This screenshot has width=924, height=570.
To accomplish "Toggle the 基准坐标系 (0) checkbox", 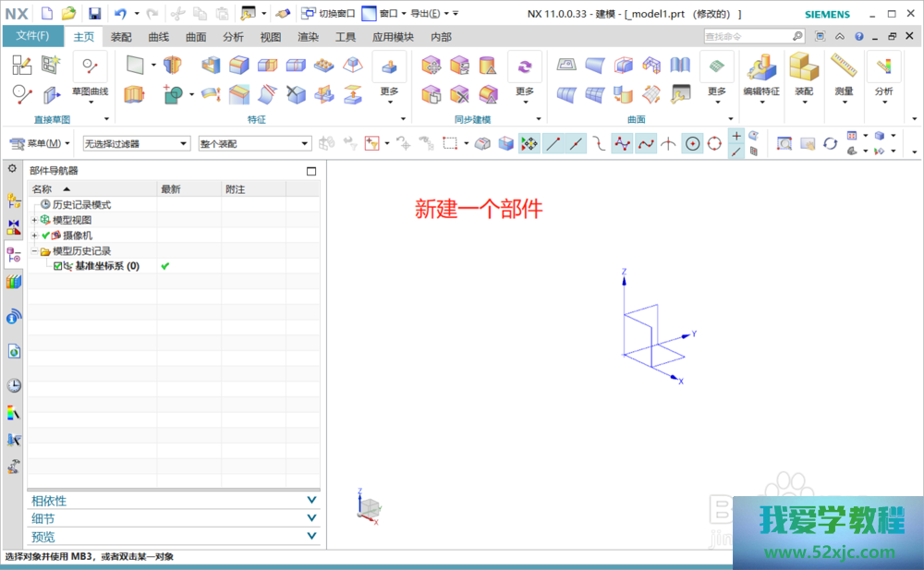I will [58, 266].
